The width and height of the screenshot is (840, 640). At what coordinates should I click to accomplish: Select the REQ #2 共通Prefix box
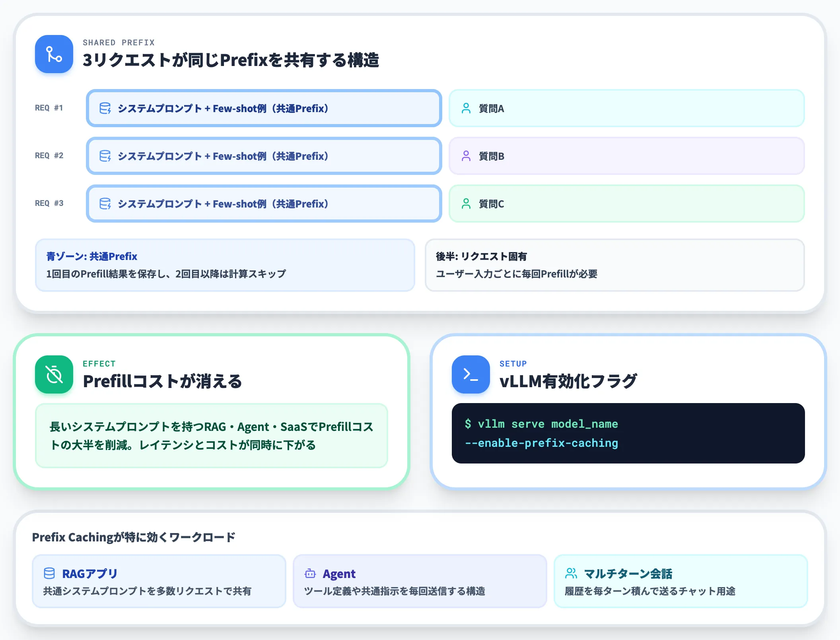264,156
